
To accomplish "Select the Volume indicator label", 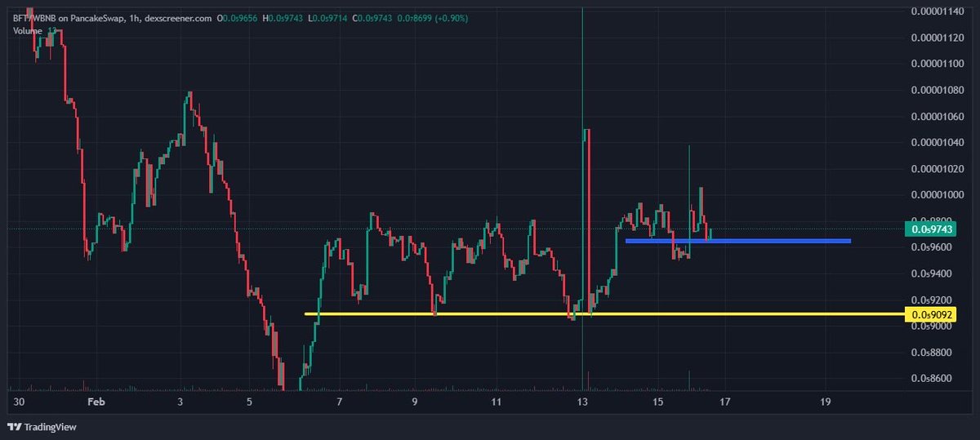I will coord(27,30).
